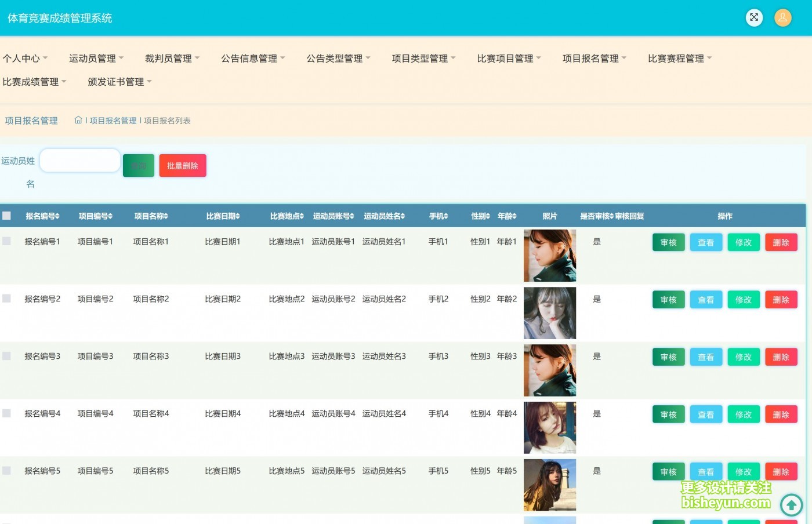Click 审核 for row 报名编号5
Screen dimensions: 812x524
669,472
